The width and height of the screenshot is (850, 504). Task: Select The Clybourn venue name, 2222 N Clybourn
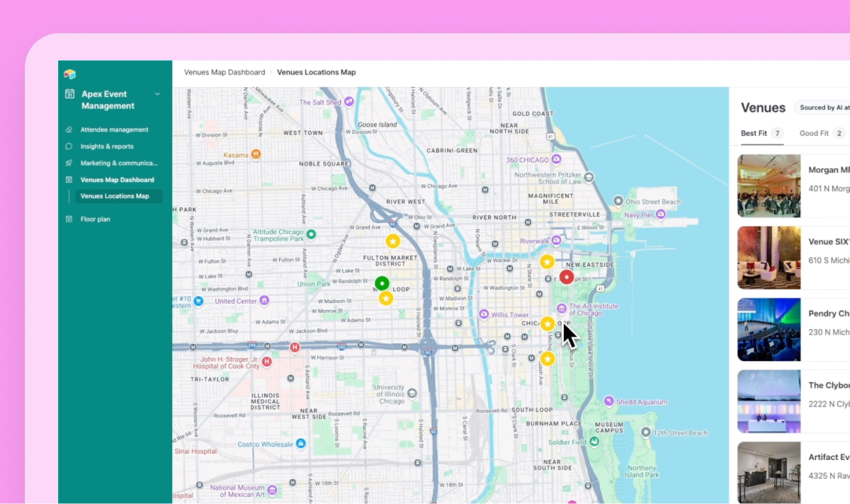(829, 385)
